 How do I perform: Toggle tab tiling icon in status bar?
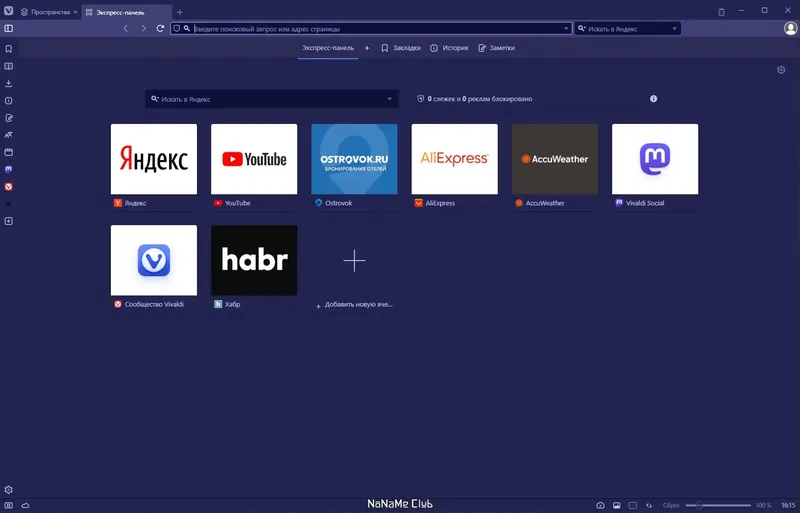pyautogui.click(x=633, y=505)
